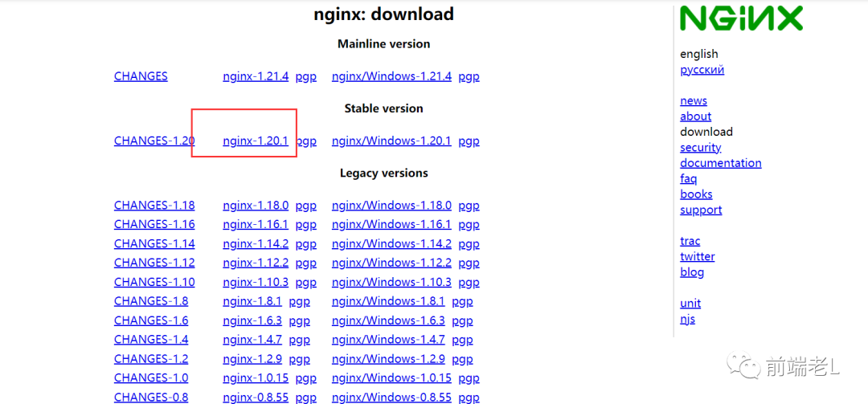Open pgp signature for nginx/Windows-1.8.1
This screenshot has width=868, height=404.
[x=462, y=302]
